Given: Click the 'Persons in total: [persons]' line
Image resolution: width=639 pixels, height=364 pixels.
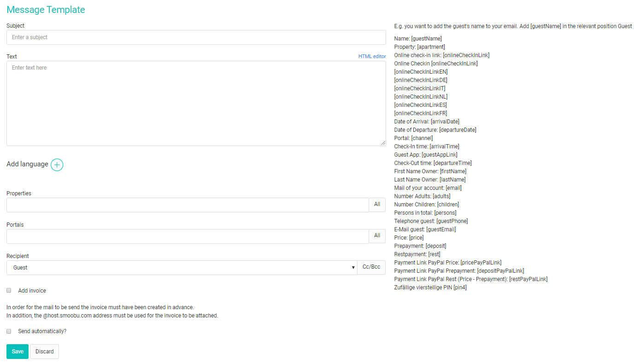Looking at the screenshot, I should point(425,213).
